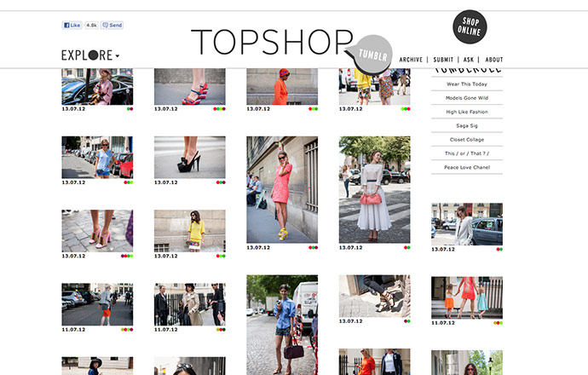Visit the High Like Fashion link
588x375 pixels.
pyautogui.click(x=467, y=112)
